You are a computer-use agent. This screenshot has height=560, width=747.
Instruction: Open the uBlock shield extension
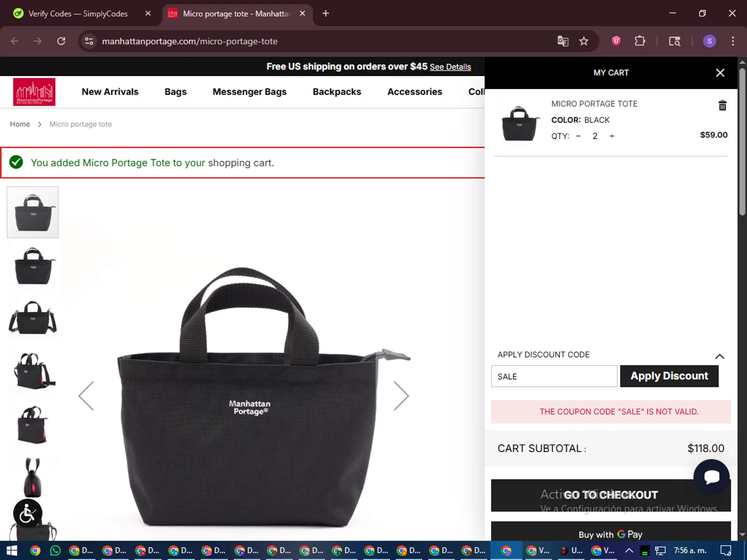point(616,41)
